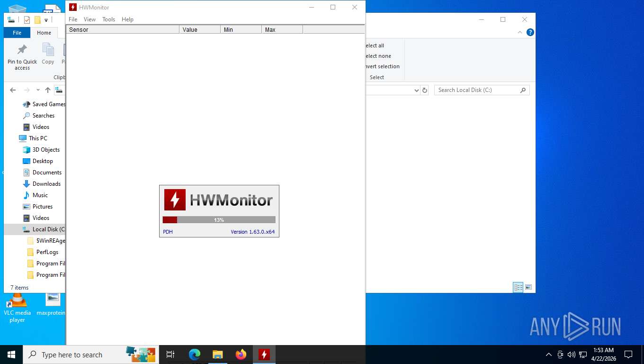
Task: Select Videos folder under This PC
Action: coord(36,218)
